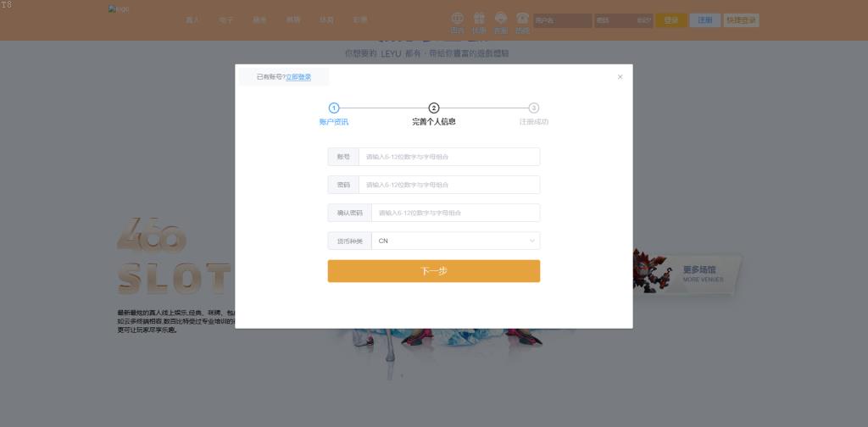868x427 pixels.
Task: Click the broken logo image in the header
Action: [x=119, y=9]
